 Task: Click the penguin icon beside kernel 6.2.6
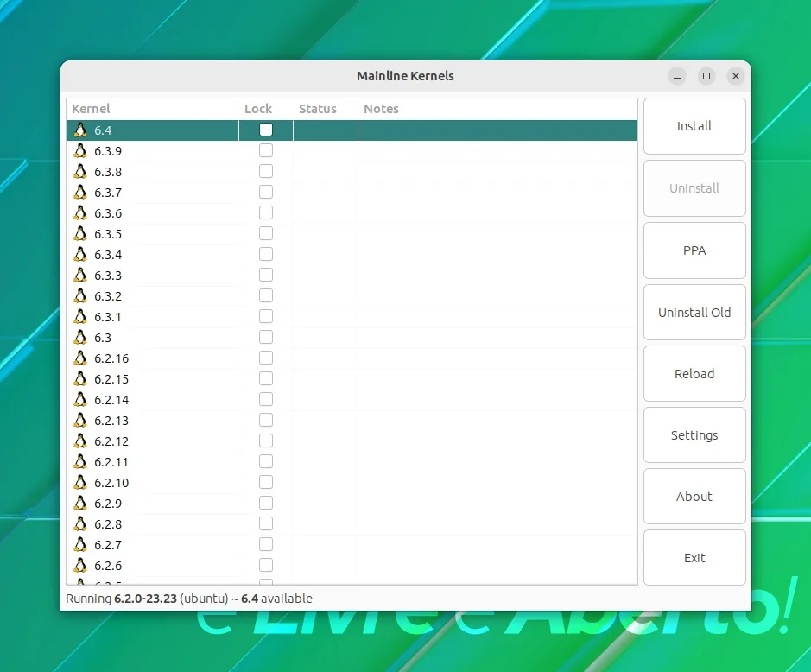[80, 564]
